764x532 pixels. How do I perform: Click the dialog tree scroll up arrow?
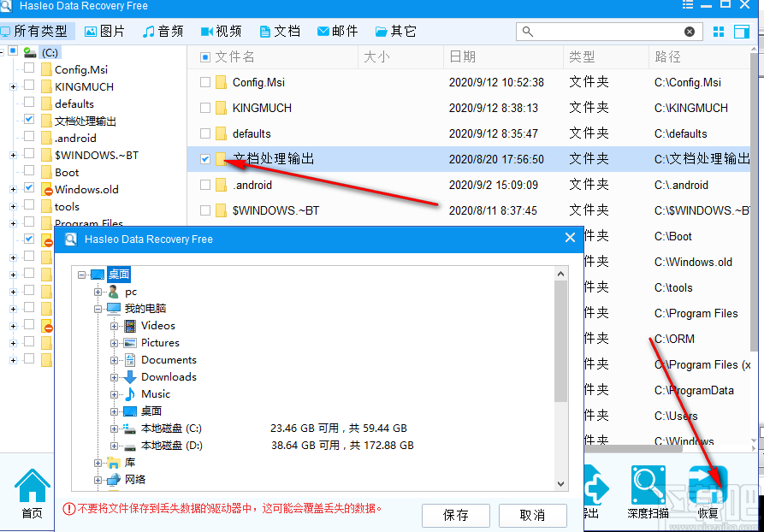[561, 274]
